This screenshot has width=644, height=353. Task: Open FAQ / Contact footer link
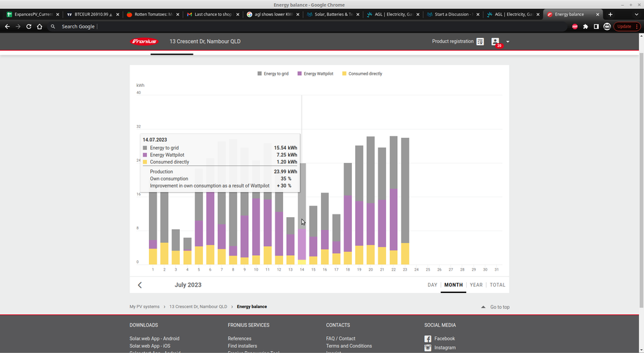click(340, 338)
